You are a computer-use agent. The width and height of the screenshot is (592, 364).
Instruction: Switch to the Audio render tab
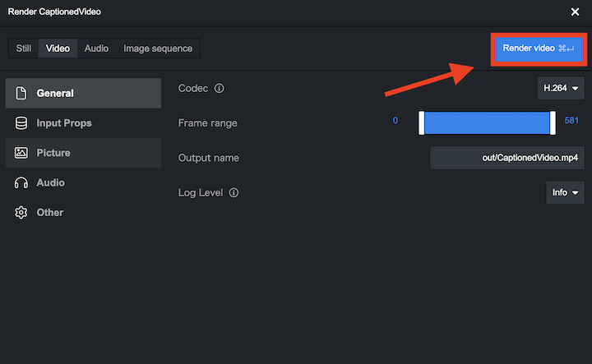click(x=96, y=48)
